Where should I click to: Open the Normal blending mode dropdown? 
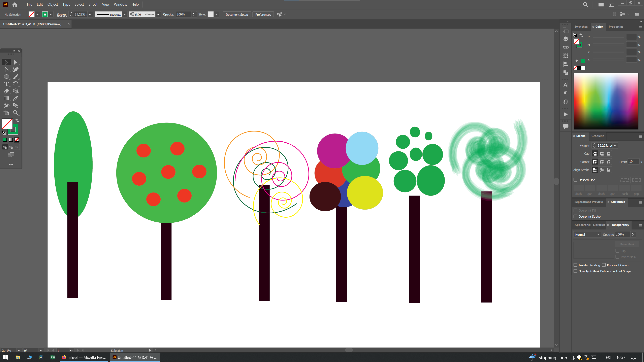(x=587, y=234)
